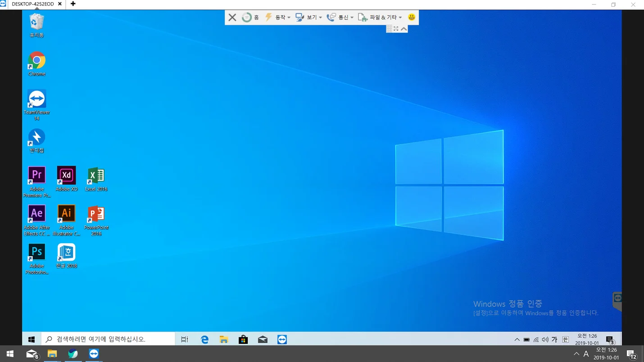Open Mail on the remote taskbar
Viewport: 644px width, 362px height.
[x=263, y=339]
